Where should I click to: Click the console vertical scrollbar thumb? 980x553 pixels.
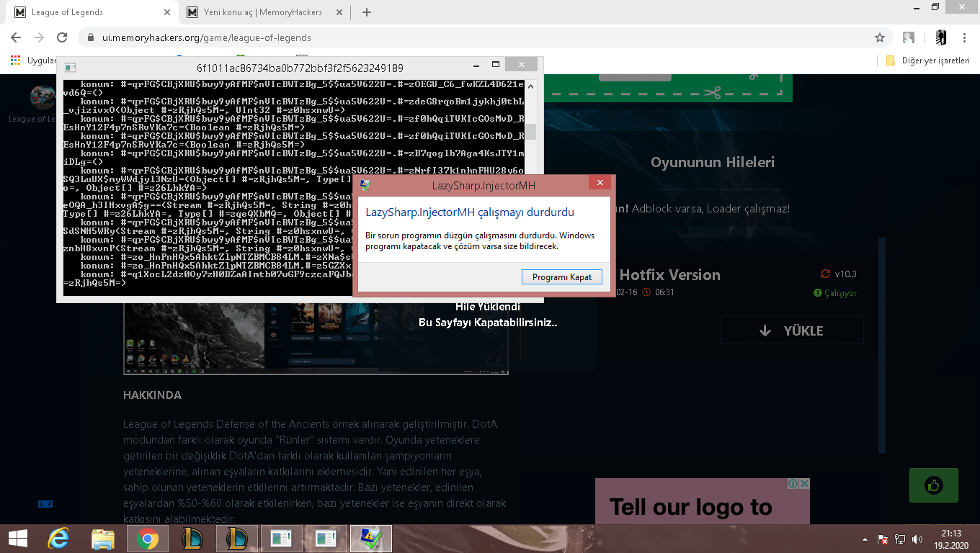click(530, 131)
